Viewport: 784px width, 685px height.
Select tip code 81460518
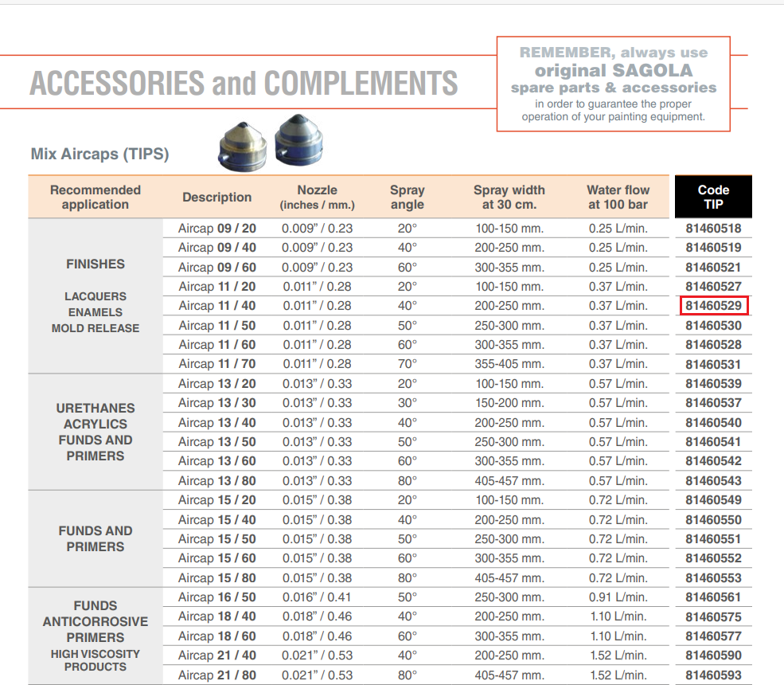tap(713, 228)
